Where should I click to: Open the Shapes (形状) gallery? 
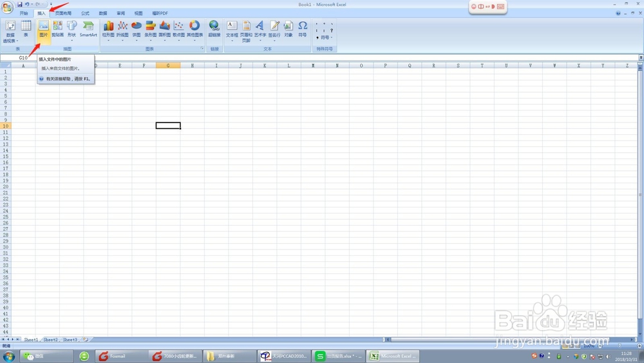(72, 31)
